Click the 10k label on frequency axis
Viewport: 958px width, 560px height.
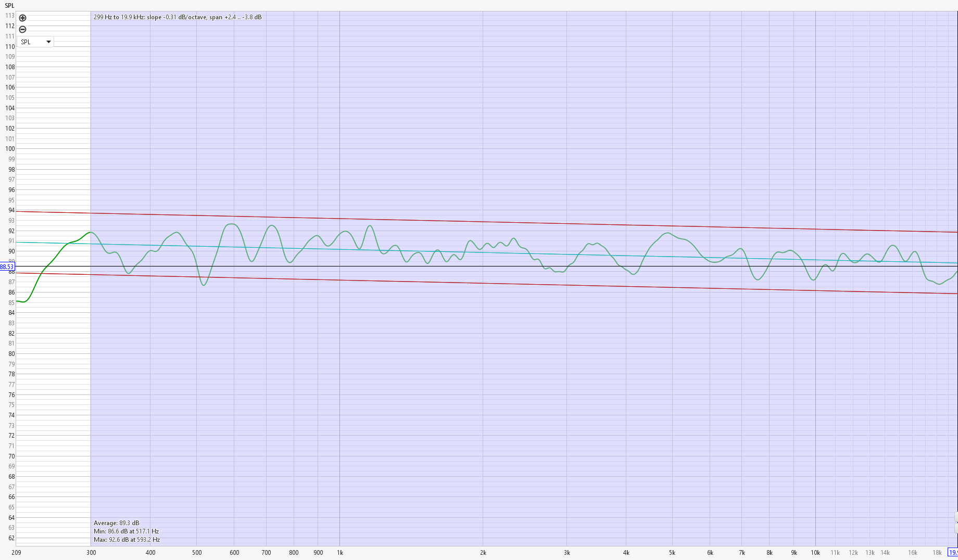pyautogui.click(x=815, y=553)
